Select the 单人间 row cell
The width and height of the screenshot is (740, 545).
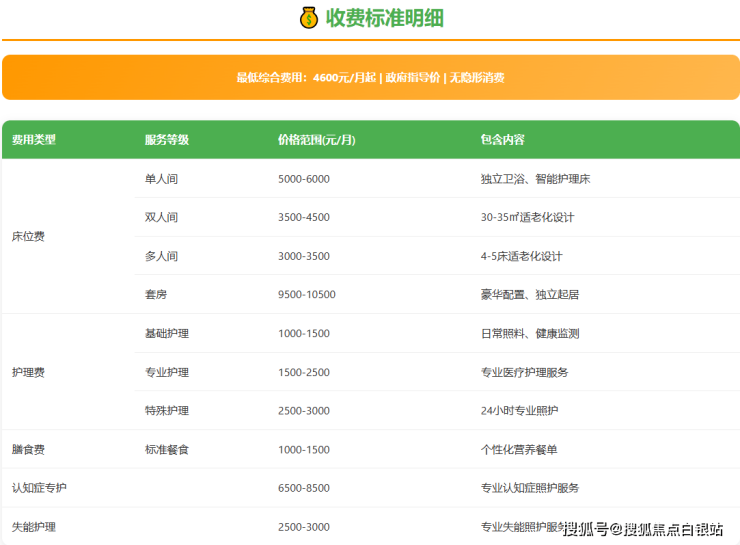point(161,179)
